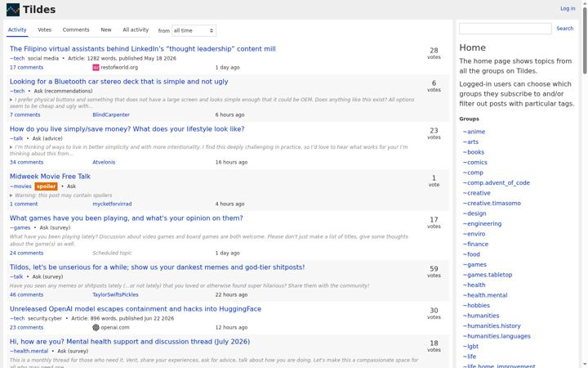Open the ~food group in sidebar
588x368 pixels.
tap(471, 254)
